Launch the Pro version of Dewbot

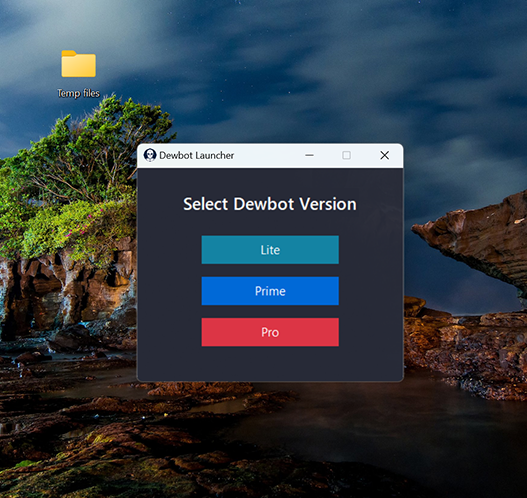pos(270,332)
